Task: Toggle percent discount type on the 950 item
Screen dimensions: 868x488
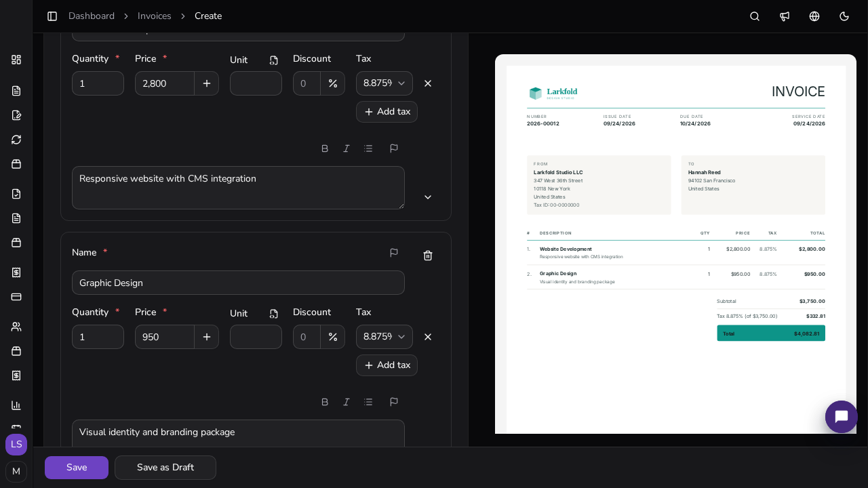Action: 333,337
